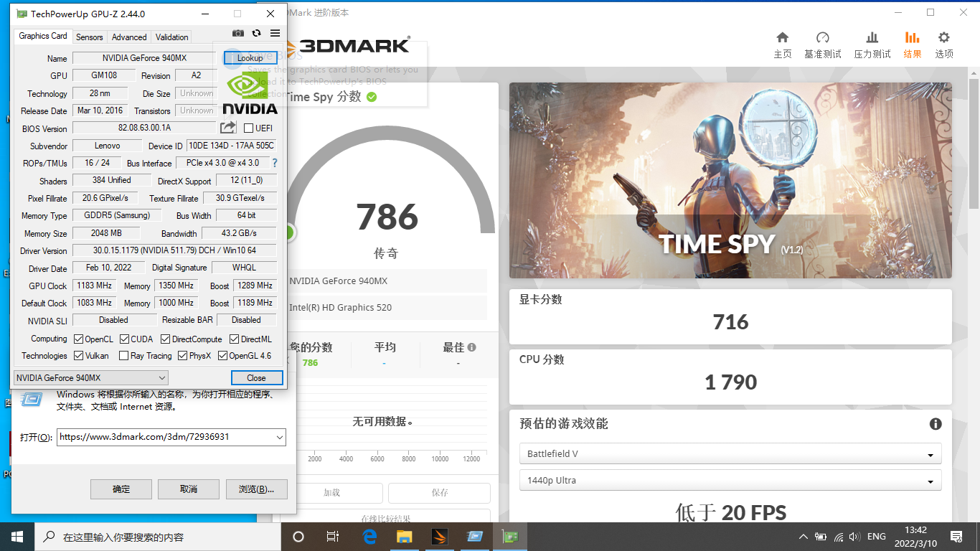Switch to Run dialog taskbar icon

pos(475,536)
